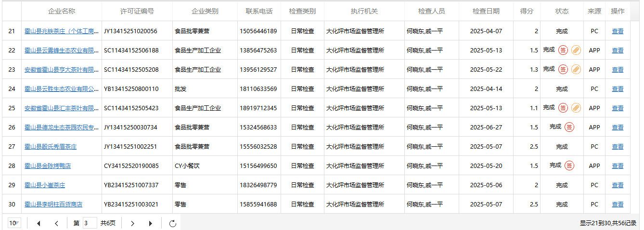Go to the previous page
The height and width of the screenshot is (230, 644).
point(56,223)
